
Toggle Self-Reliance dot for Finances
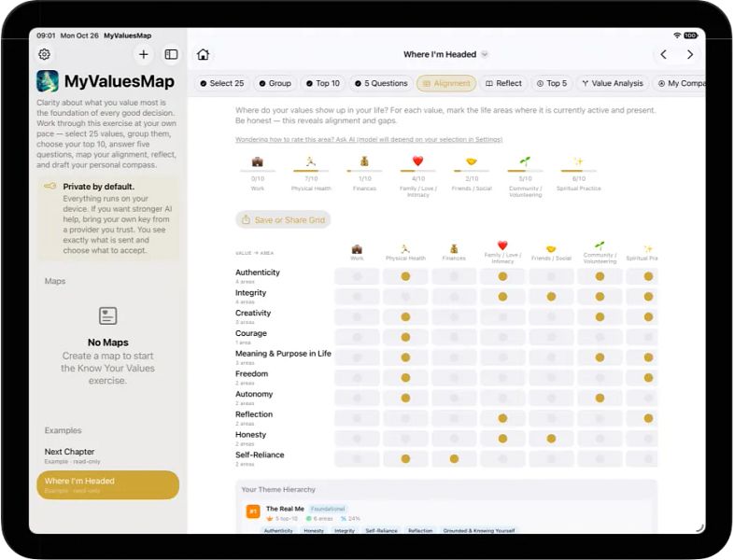click(454, 459)
